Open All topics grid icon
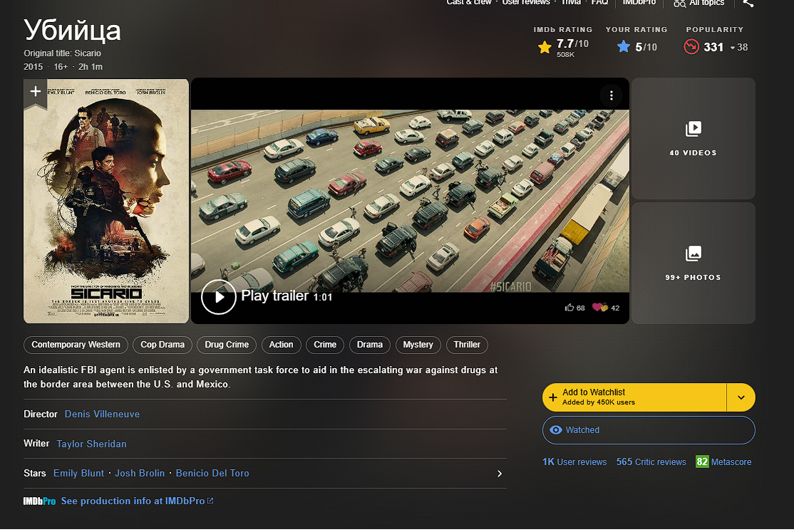794x532 pixels. (679, 3)
